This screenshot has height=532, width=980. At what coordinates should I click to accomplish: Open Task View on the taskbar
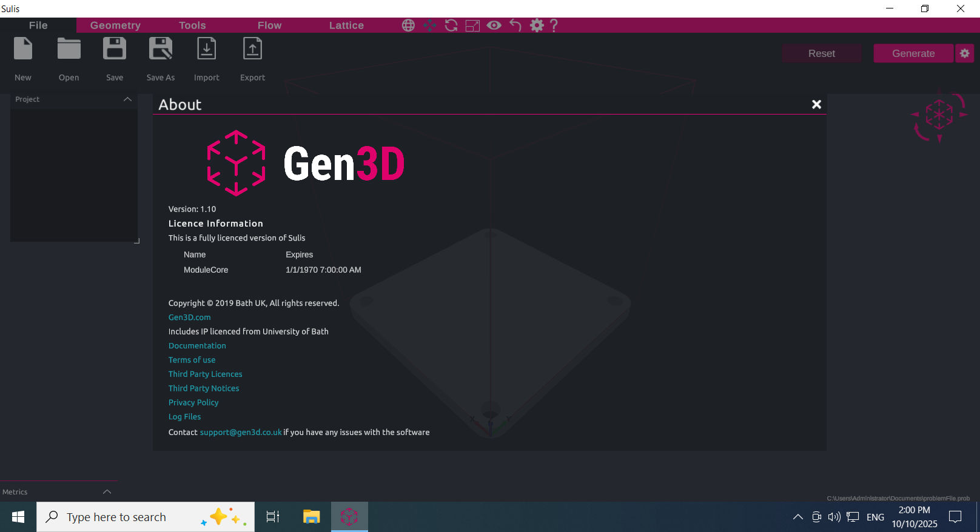pyautogui.click(x=273, y=517)
